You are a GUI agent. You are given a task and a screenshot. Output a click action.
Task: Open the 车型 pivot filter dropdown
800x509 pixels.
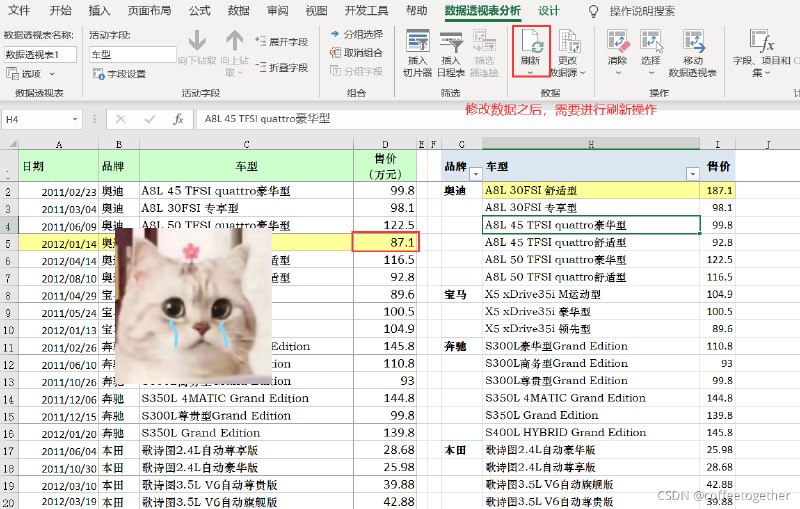point(692,174)
